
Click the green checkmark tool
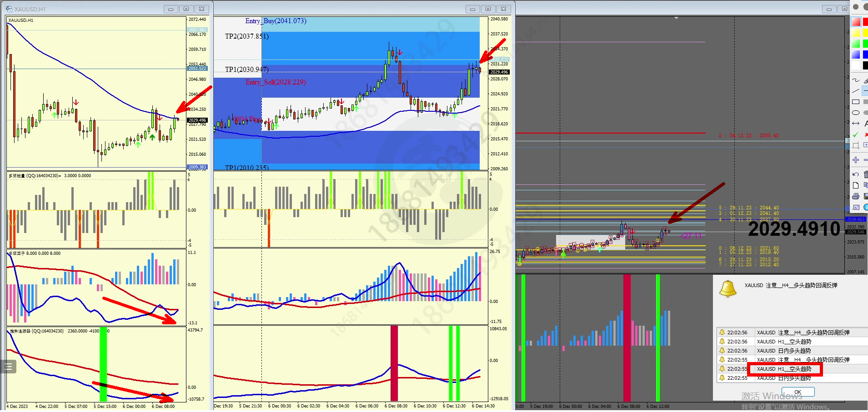(856, 134)
